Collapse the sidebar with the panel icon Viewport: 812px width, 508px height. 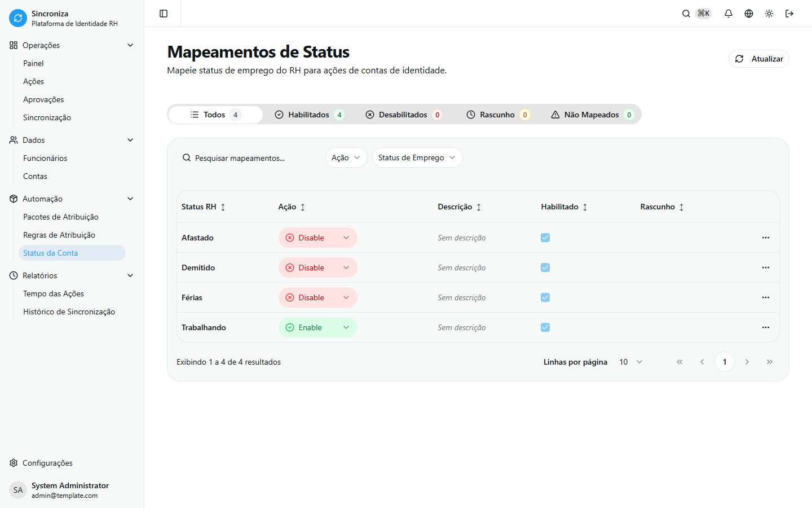point(163,13)
